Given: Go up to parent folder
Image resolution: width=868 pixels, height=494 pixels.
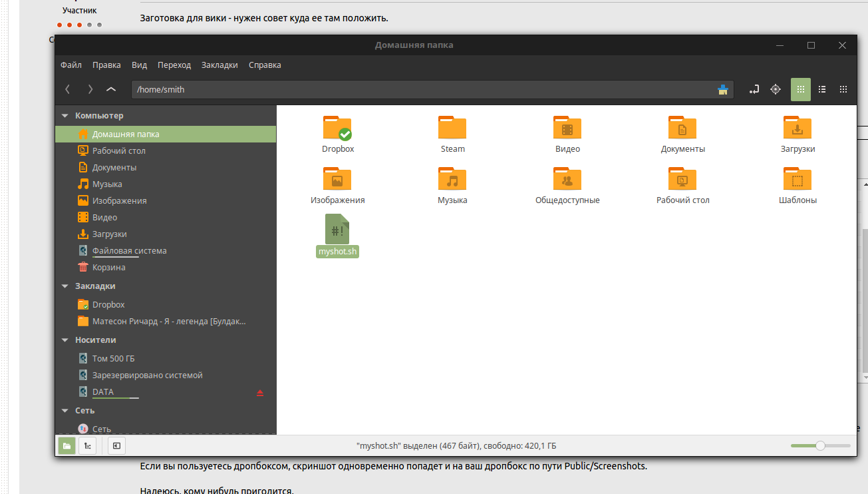Looking at the screenshot, I should [x=111, y=89].
